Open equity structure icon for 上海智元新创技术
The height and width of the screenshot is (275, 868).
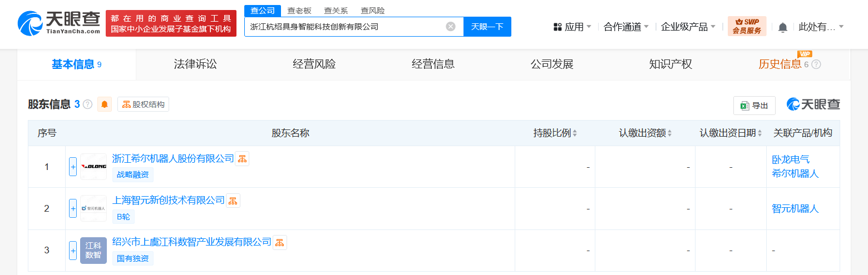pyautogui.click(x=233, y=201)
